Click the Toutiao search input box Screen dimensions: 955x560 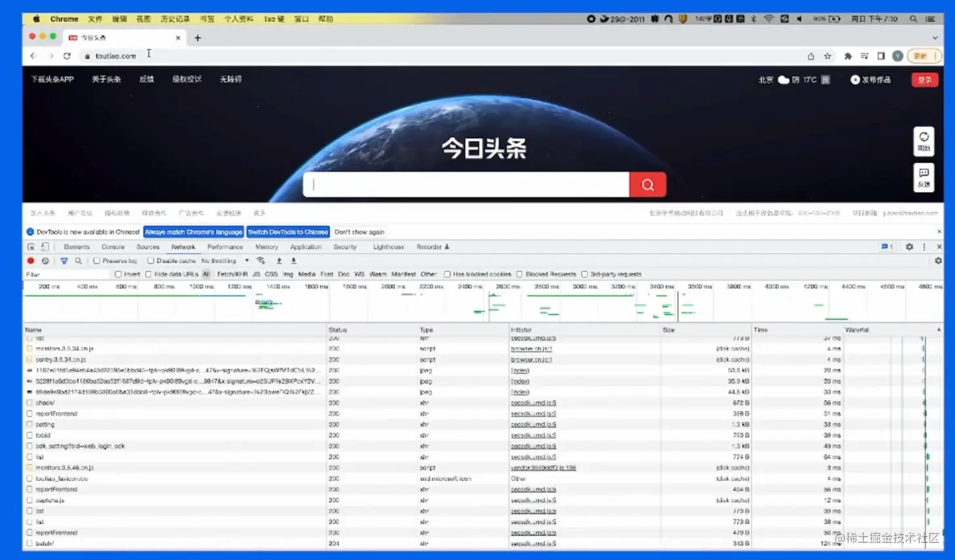[466, 184]
